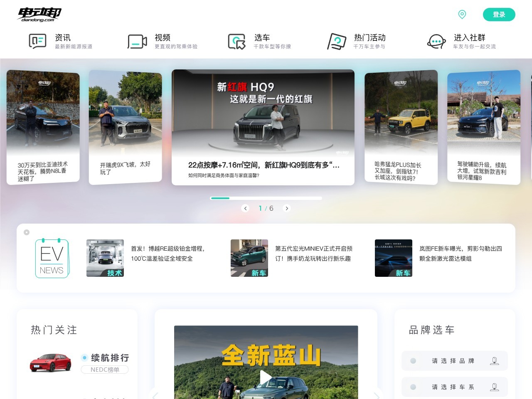The width and height of the screenshot is (532, 399).
Task: Open the 博越RE 技术 news thumbnail
Action: tap(105, 258)
